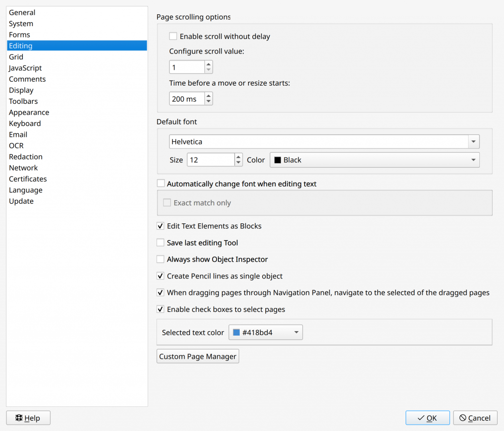Go to the Appearance settings page
Viewport: 504px width, 431px height.
coord(29,112)
